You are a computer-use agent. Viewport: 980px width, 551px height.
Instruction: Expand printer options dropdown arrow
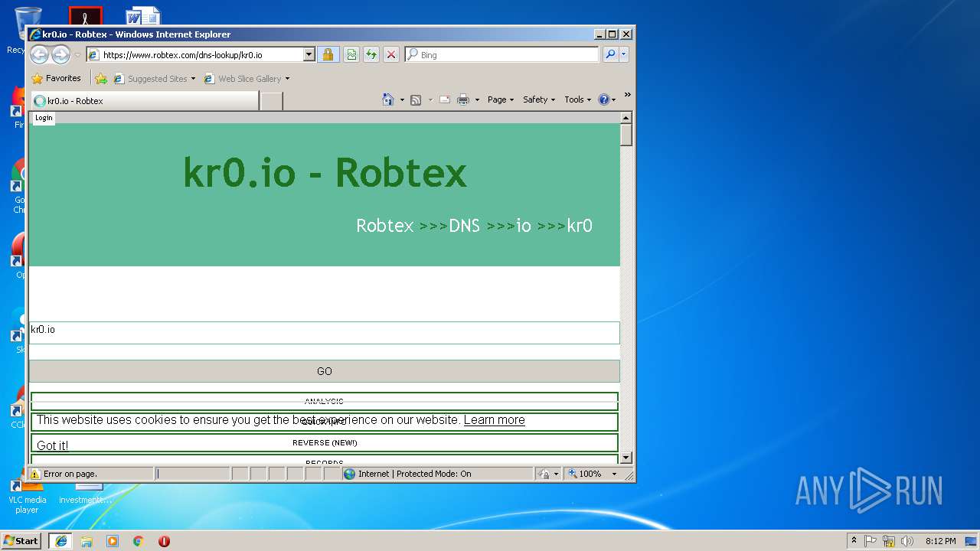pos(477,99)
